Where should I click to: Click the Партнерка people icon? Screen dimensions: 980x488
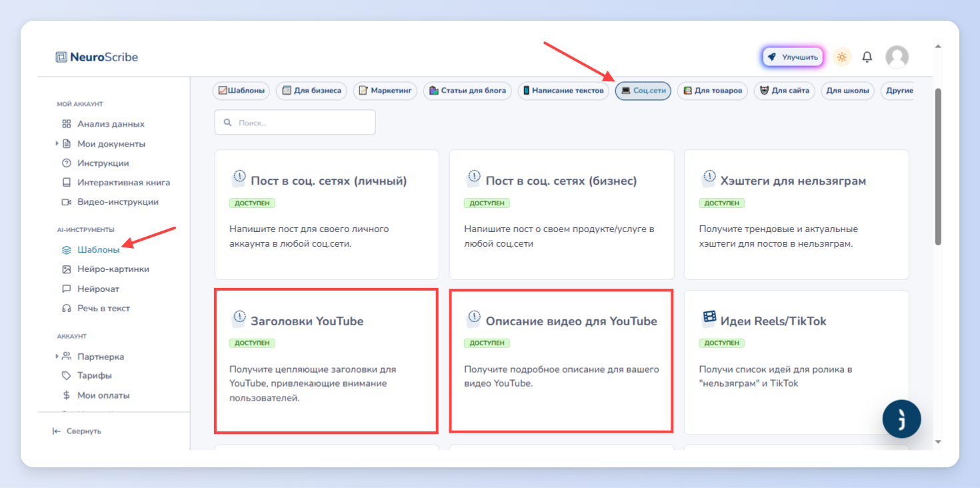pyautogui.click(x=66, y=357)
